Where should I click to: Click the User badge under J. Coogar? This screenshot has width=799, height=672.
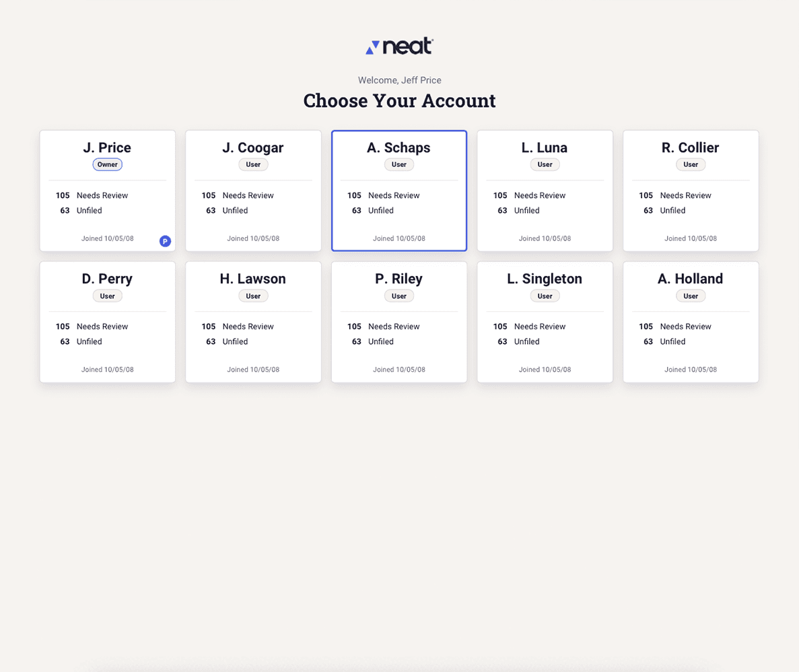tap(253, 165)
